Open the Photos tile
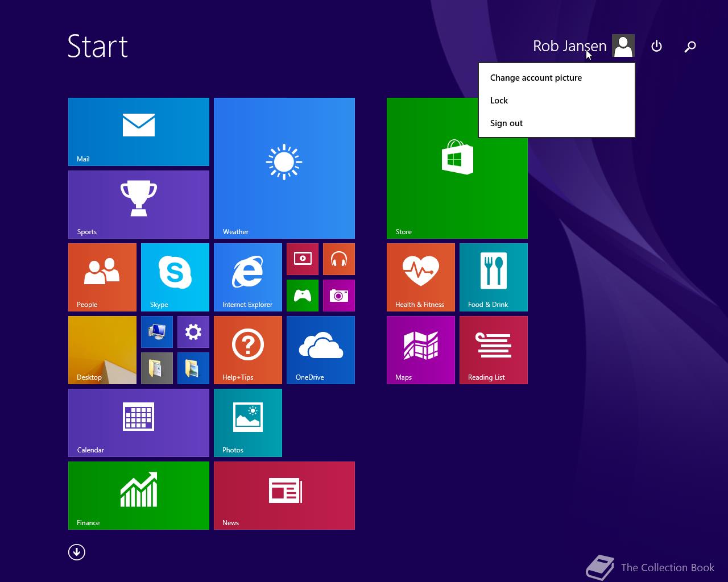The image size is (728, 582). coord(248,423)
